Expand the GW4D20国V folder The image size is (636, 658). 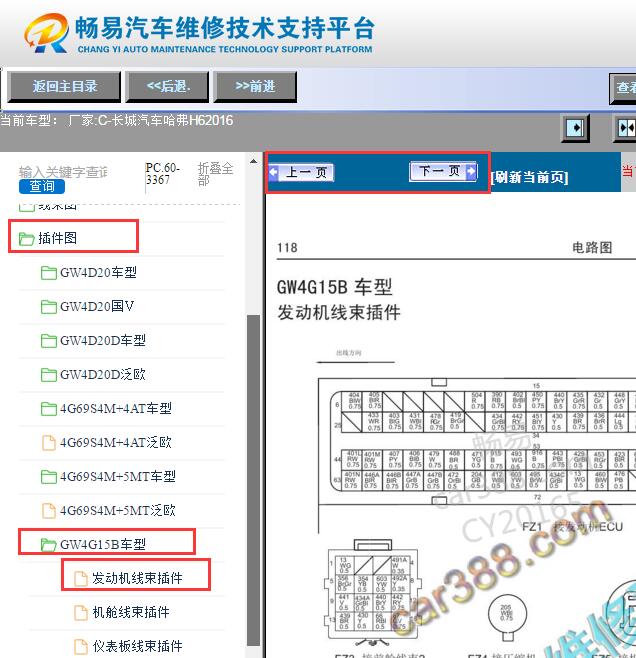97,307
